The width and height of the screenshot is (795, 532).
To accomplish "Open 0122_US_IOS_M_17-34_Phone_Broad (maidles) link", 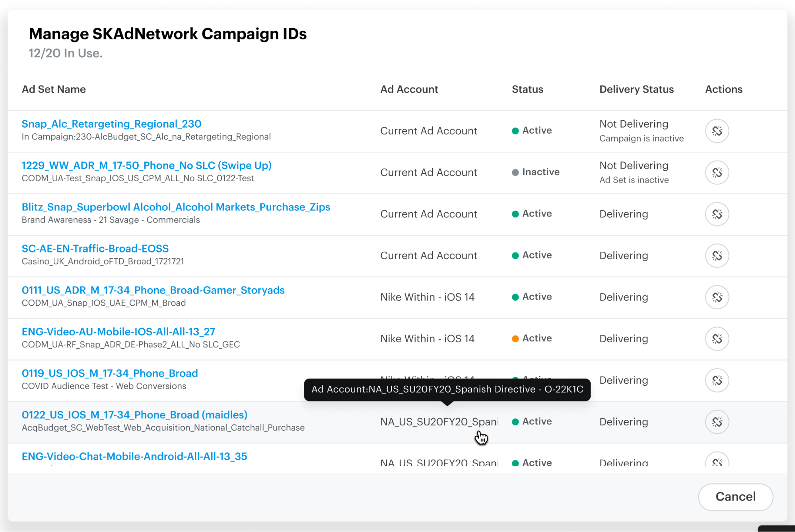I will click(134, 414).
